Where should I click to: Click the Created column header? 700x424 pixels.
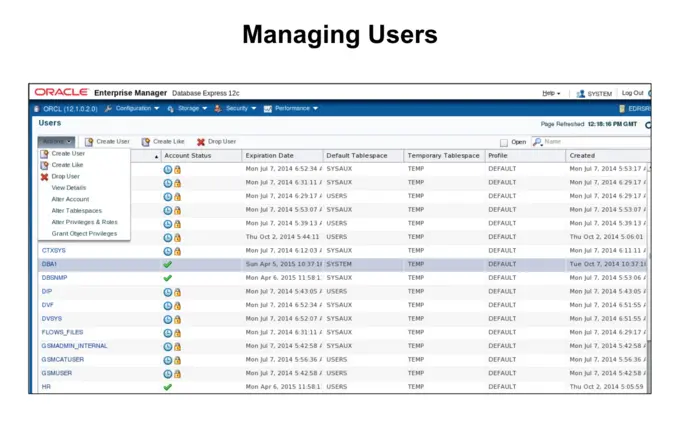[x=608, y=156]
